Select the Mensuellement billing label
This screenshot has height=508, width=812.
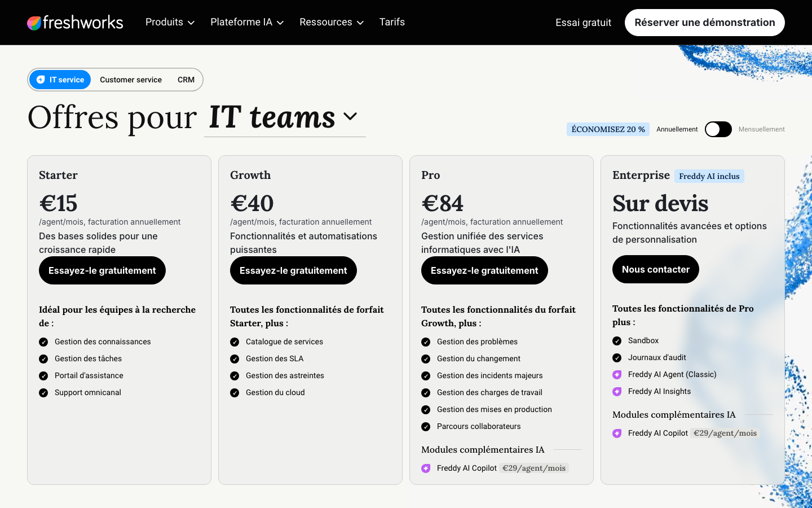click(x=761, y=129)
